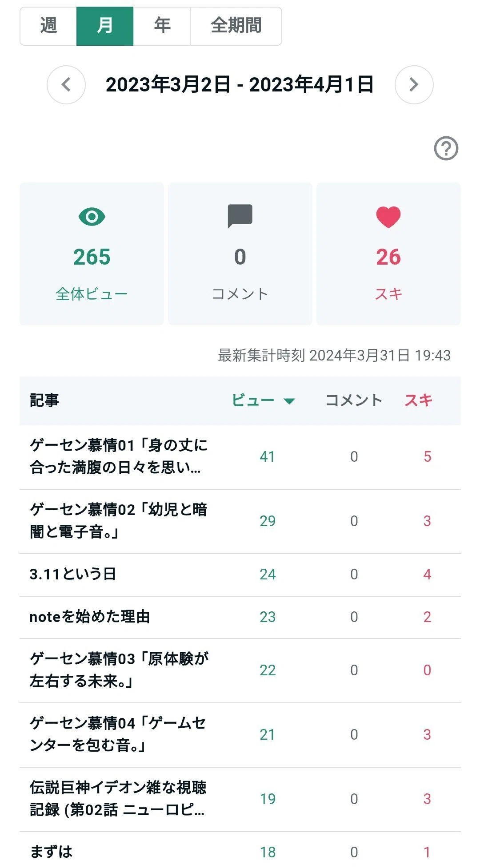Go to the next month with right chevron

pyautogui.click(x=414, y=85)
